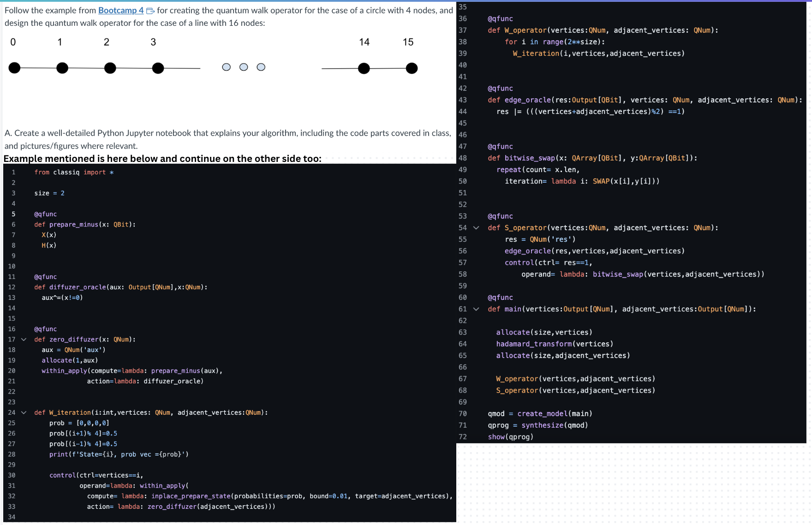The image size is (812, 525).
Task: Click the bold 'Example mentioned is here below' heading
Action: 162,159
